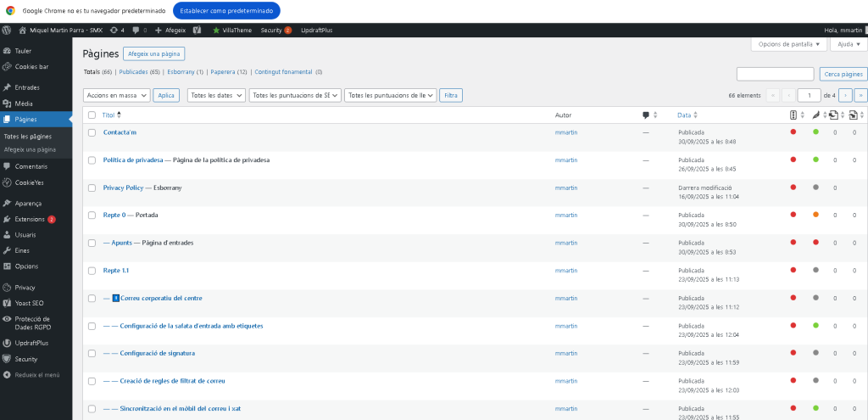The width and height of the screenshot is (868, 420).
Task: Click the Yoast SEO icon in admin bar
Action: click(197, 30)
